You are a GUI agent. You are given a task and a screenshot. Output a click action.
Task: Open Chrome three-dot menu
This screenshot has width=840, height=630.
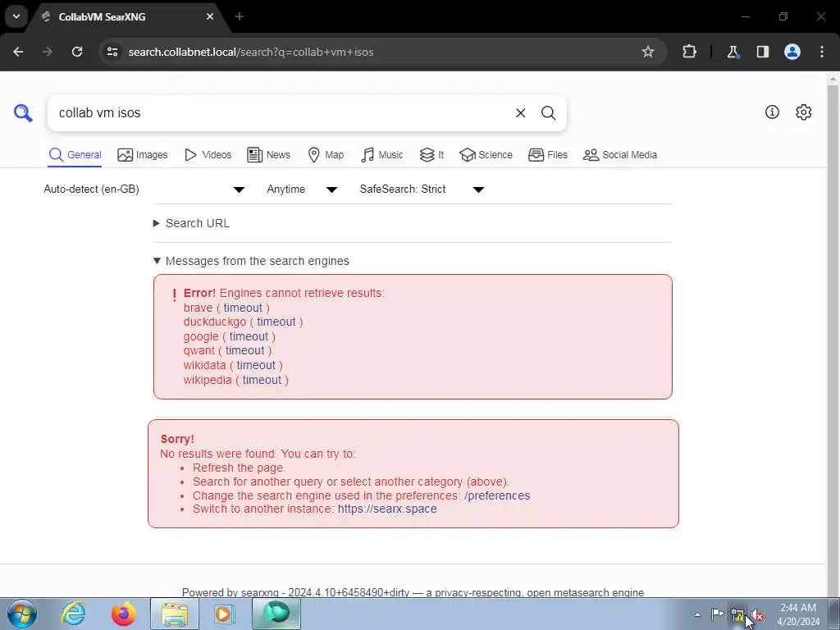point(822,52)
